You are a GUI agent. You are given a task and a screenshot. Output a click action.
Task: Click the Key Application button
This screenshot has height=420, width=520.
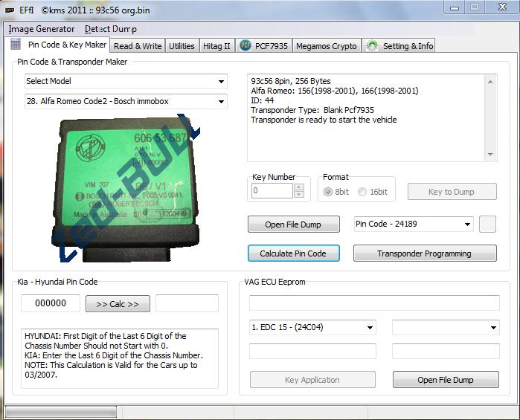[312, 380]
